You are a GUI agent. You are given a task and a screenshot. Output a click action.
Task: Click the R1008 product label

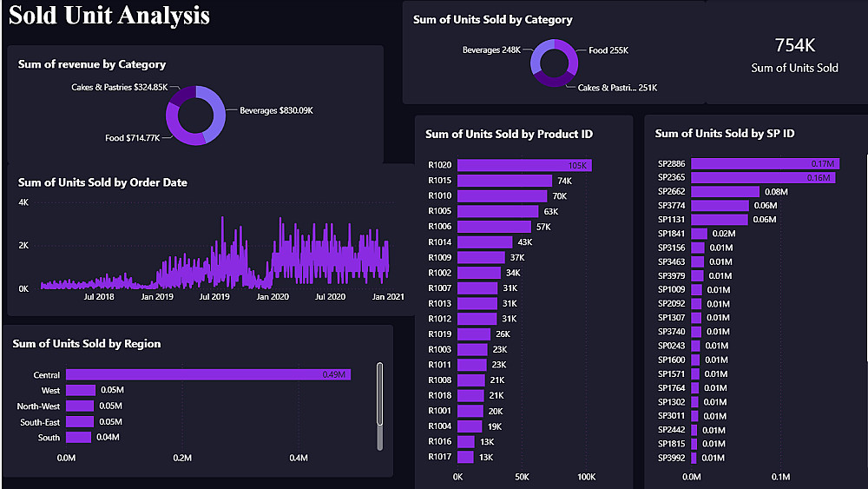[x=439, y=380]
